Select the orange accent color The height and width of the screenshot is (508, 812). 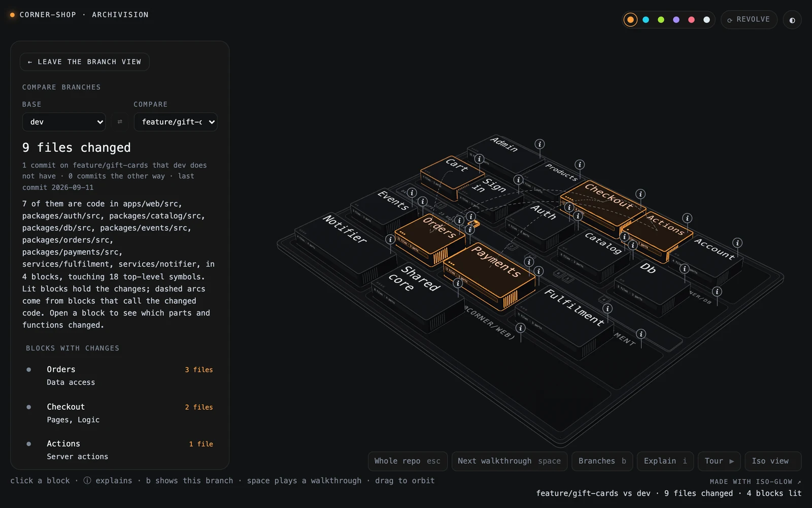(630, 20)
